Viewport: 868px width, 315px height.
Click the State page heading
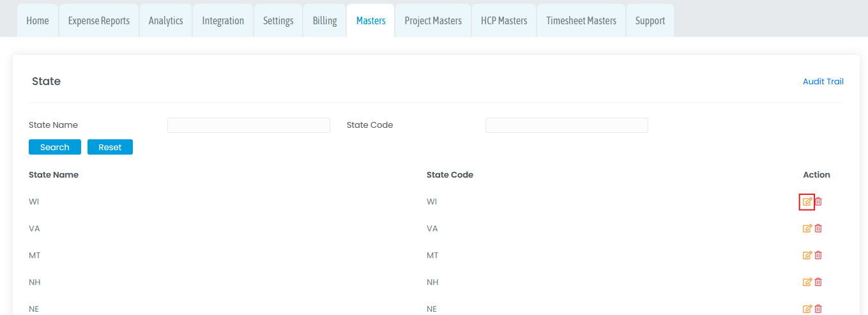pyautogui.click(x=46, y=82)
